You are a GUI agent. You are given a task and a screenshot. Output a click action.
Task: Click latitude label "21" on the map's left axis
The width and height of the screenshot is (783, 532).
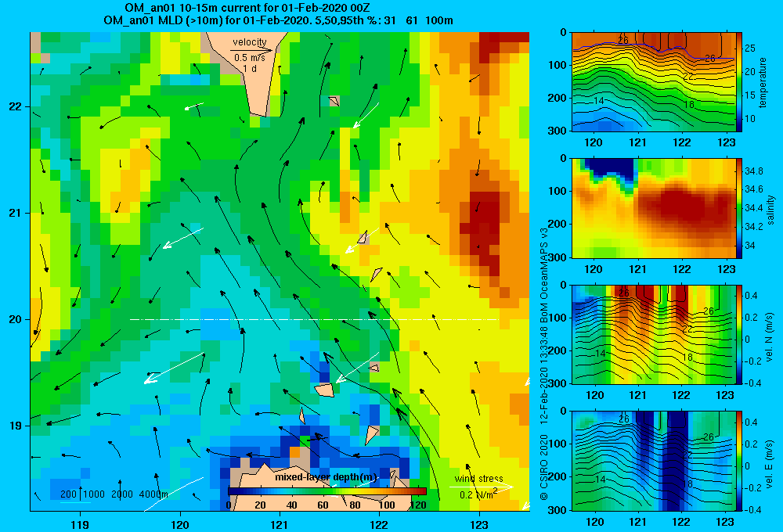16,213
